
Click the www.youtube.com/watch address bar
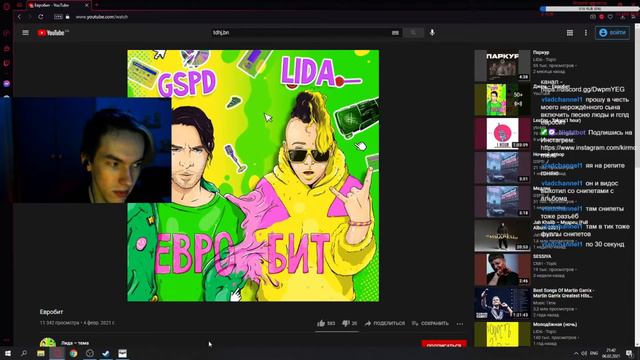(x=102, y=17)
